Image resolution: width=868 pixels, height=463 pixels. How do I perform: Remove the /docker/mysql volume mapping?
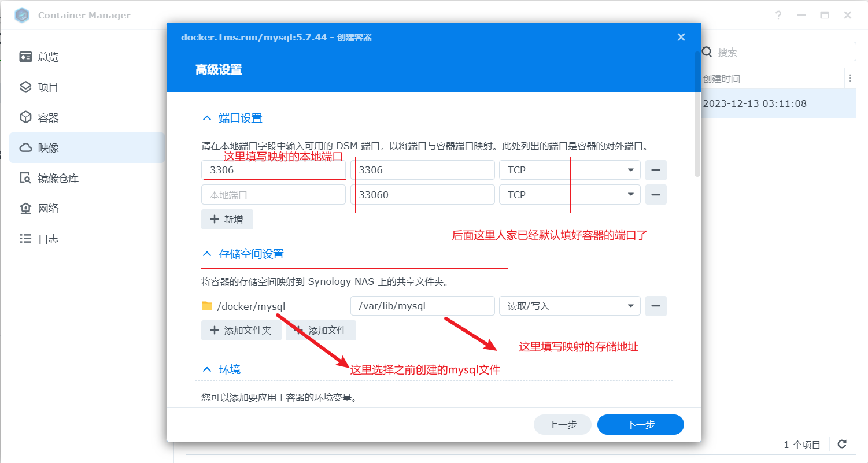pos(656,306)
